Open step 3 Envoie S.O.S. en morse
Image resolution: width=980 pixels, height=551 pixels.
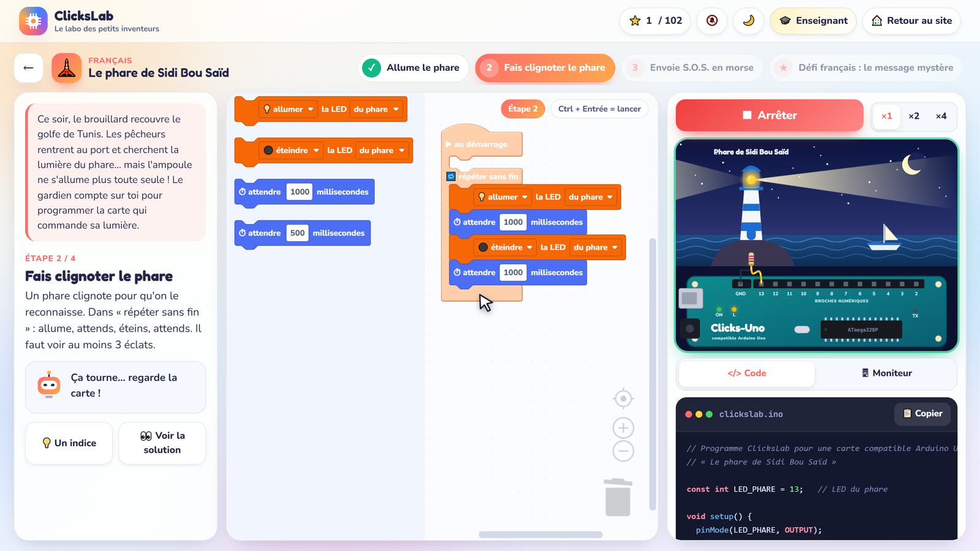[692, 68]
